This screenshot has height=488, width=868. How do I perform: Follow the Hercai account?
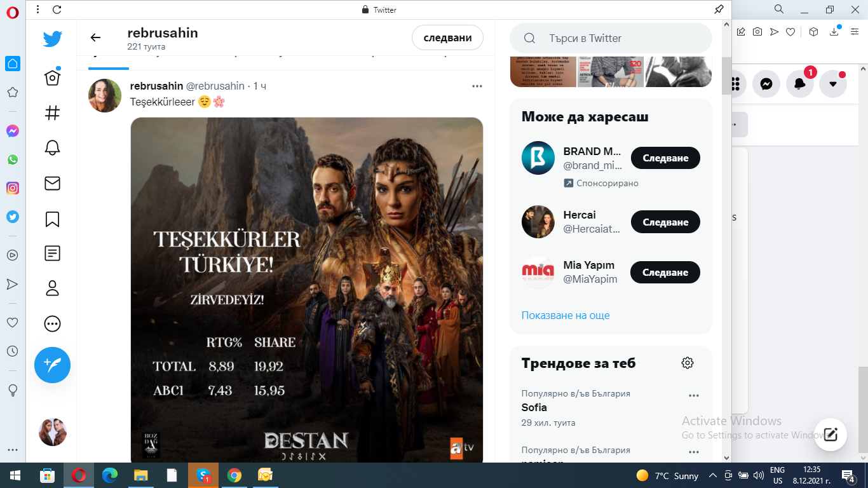pos(665,222)
